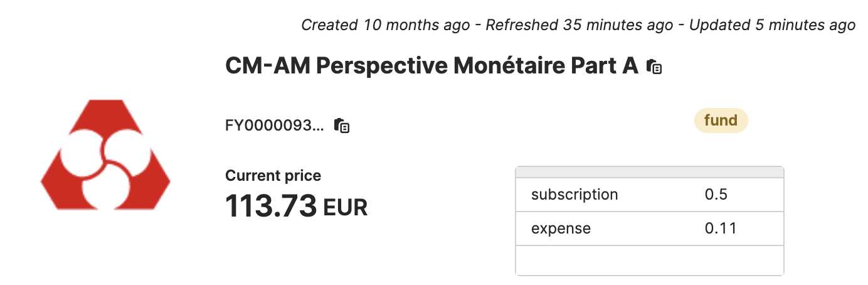Select the yellow fund type badge
The image size is (868, 285).
click(721, 121)
